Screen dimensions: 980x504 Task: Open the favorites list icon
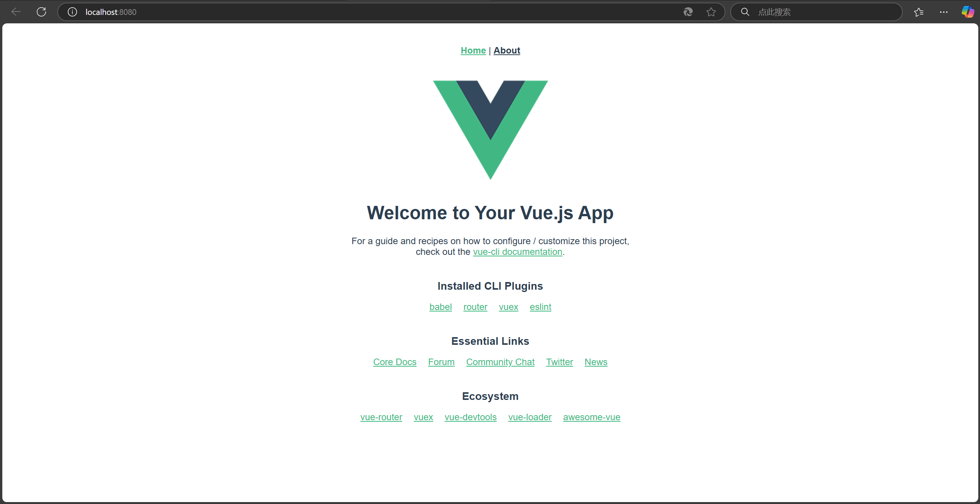point(918,12)
